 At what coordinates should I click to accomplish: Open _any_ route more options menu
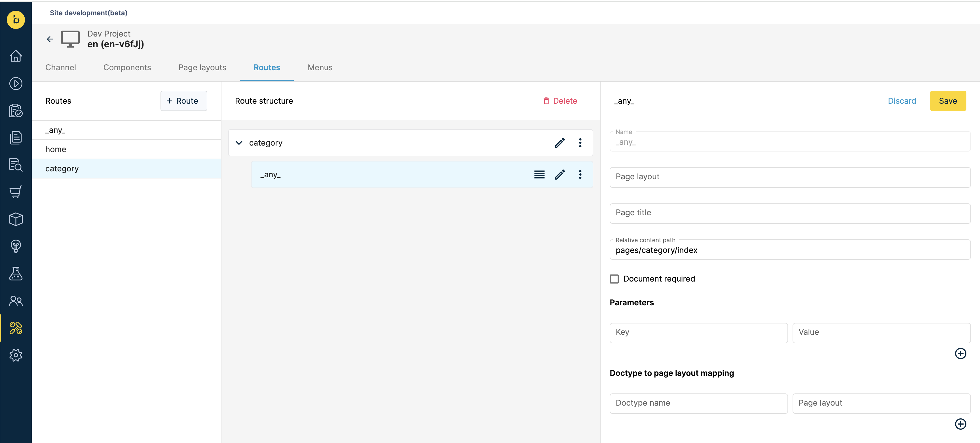point(580,174)
